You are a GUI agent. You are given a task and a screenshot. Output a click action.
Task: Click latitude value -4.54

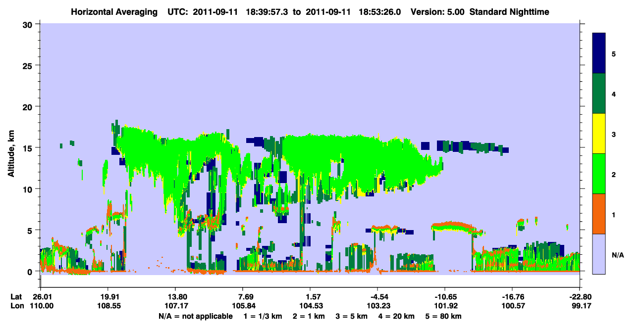pos(377,297)
